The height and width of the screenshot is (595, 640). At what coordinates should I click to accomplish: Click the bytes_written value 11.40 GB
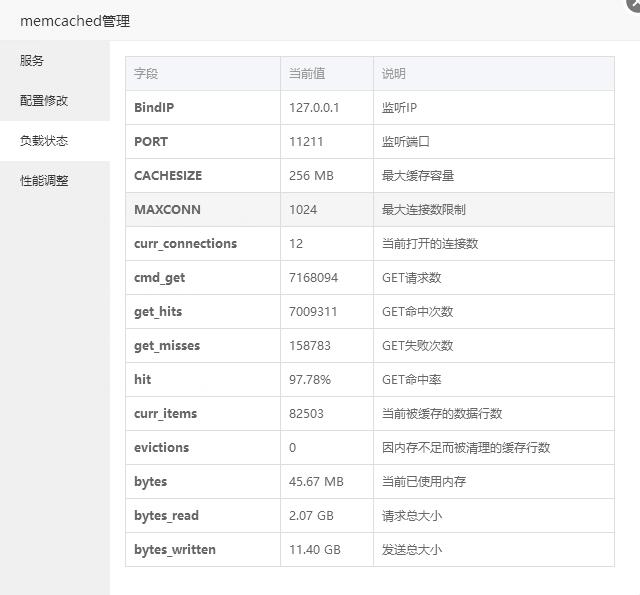tap(315, 550)
